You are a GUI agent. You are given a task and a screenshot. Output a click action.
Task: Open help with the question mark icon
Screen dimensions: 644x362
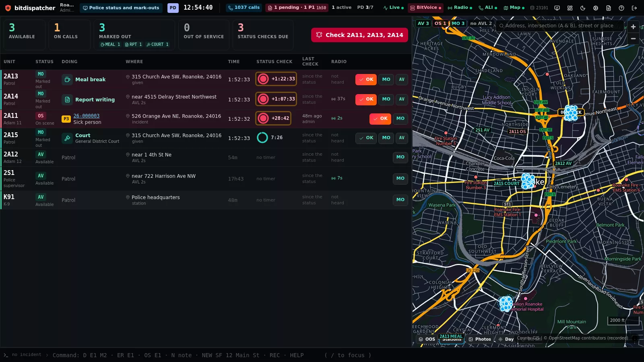pyautogui.click(x=621, y=8)
